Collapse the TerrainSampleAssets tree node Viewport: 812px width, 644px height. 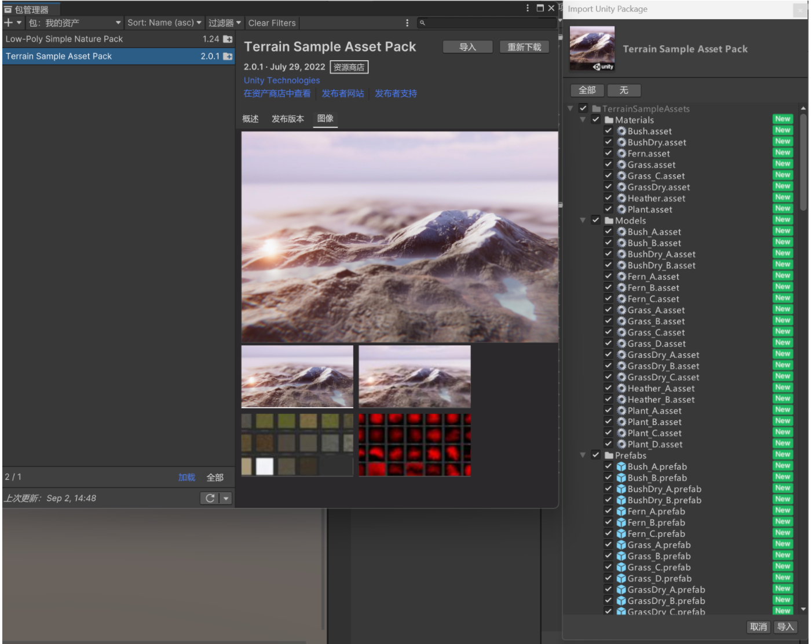570,108
